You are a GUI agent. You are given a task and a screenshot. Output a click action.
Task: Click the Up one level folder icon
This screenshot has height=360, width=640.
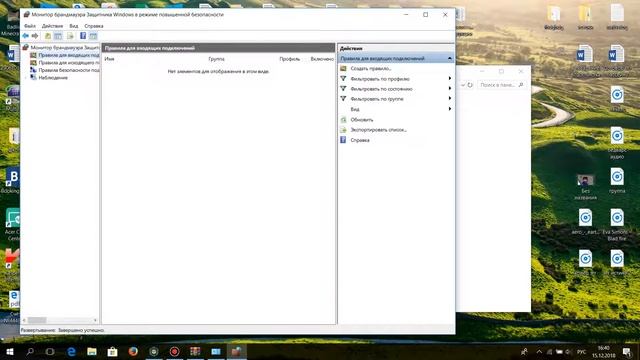[x=48, y=36]
